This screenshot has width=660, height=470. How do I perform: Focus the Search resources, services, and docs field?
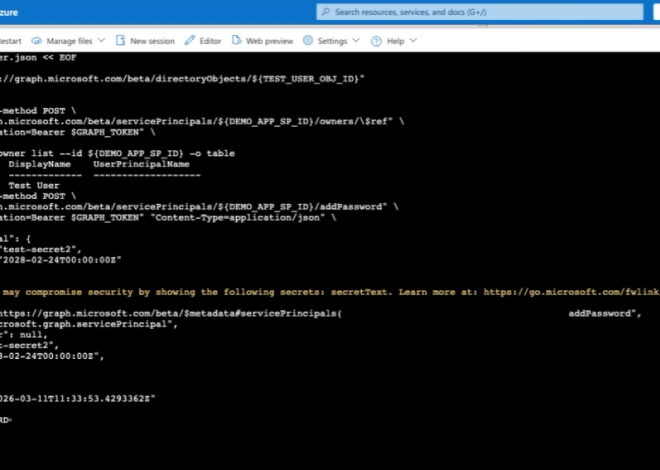point(480,12)
